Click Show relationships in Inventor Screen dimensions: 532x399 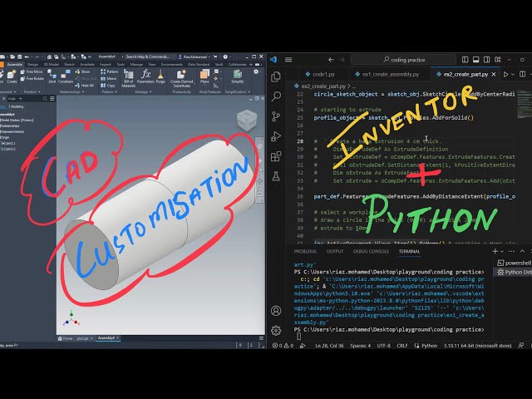(x=82, y=71)
